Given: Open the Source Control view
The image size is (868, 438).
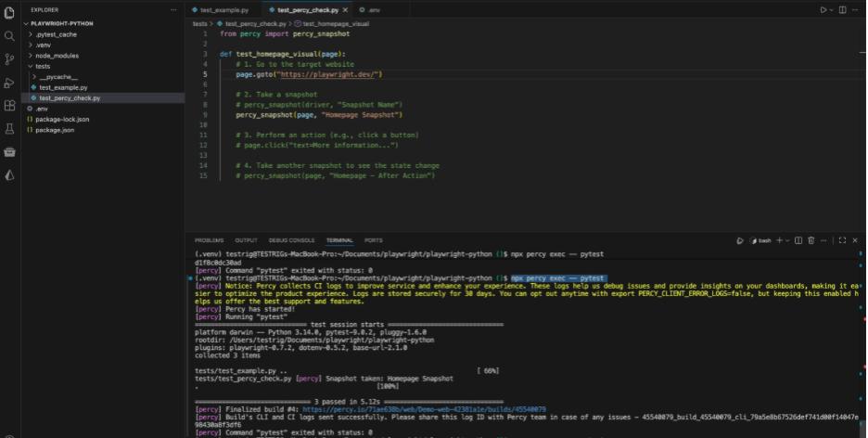Looking at the screenshot, I should click(9, 59).
